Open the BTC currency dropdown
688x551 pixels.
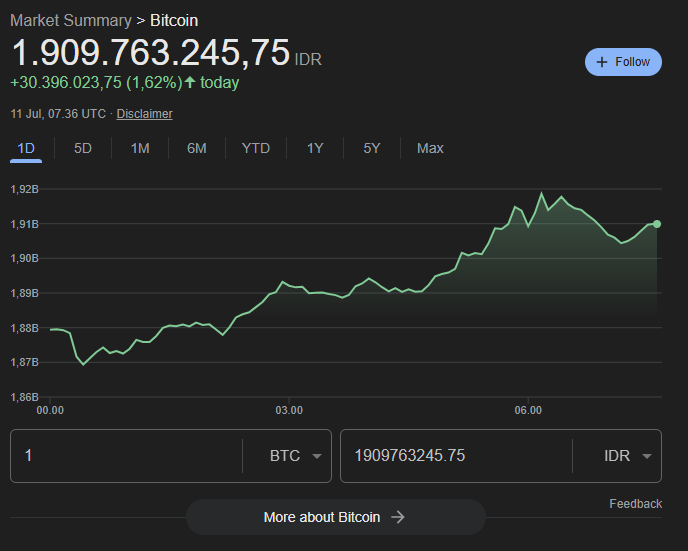tap(298, 456)
